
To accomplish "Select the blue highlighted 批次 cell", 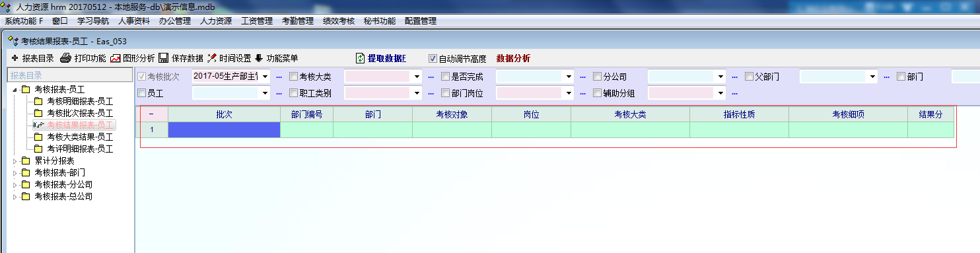I will 224,129.
